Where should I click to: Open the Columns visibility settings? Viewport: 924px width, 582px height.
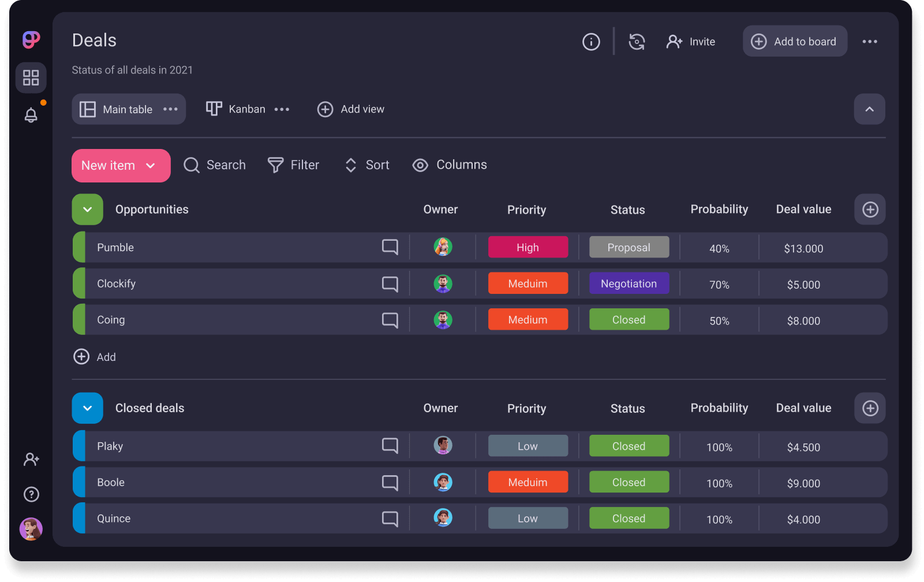click(x=450, y=165)
